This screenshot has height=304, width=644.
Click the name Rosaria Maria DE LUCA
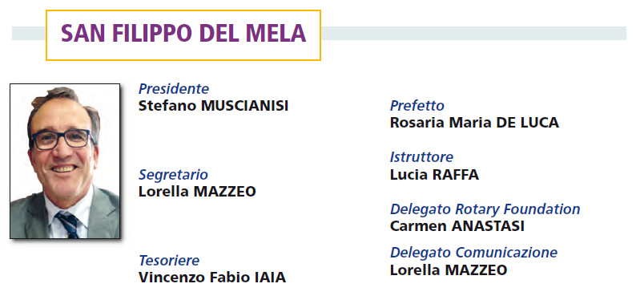(474, 122)
